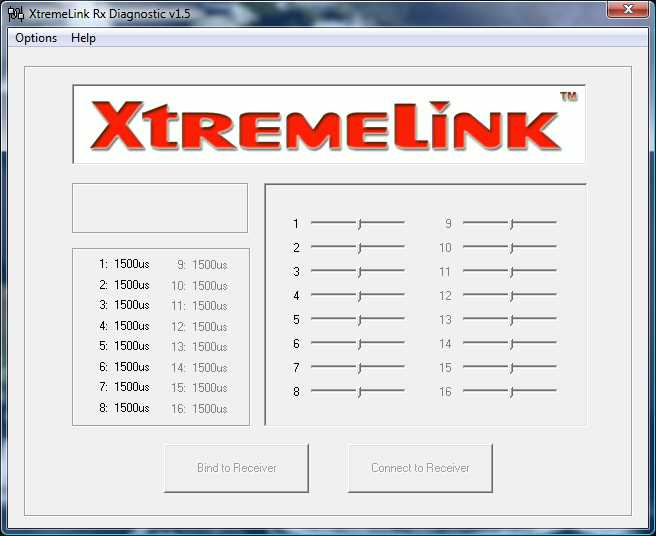The width and height of the screenshot is (656, 536).
Task: Open the Help menu
Action: [x=84, y=38]
